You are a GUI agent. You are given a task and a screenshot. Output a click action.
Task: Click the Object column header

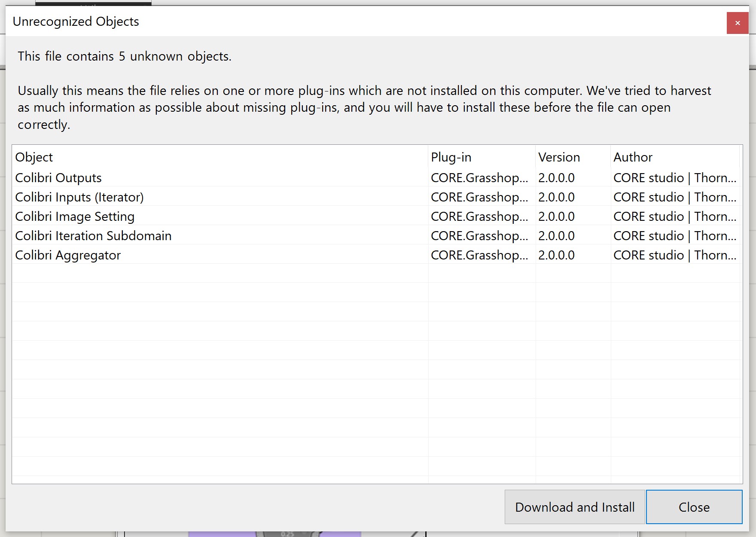[x=34, y=157]
